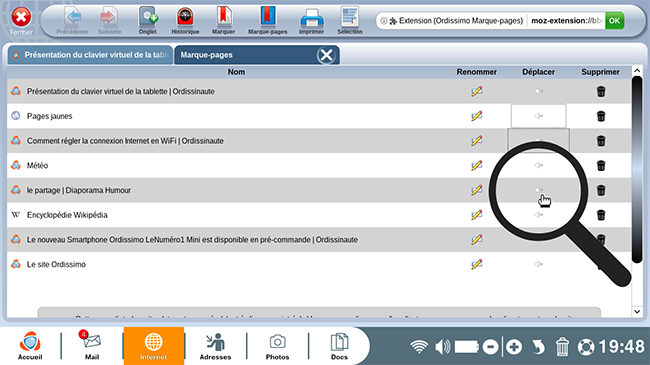Open Mail application
Viewport: 650px width, 365px height.
coord(92,346)
